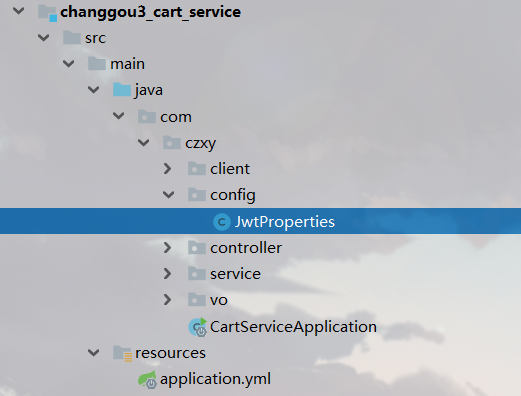This screenshot has height=396, width=521.
Task: Select the src folder label
Action: (95, 38)
